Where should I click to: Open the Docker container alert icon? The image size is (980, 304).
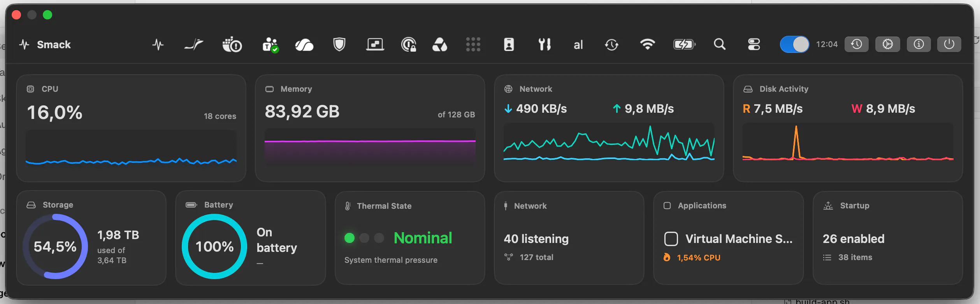pyautogui.click(x=232, y=45)
